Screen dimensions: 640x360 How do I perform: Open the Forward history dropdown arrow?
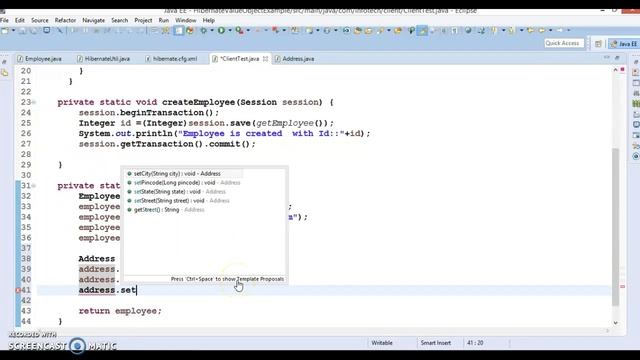pyautogui.click(x=568, y=31)
